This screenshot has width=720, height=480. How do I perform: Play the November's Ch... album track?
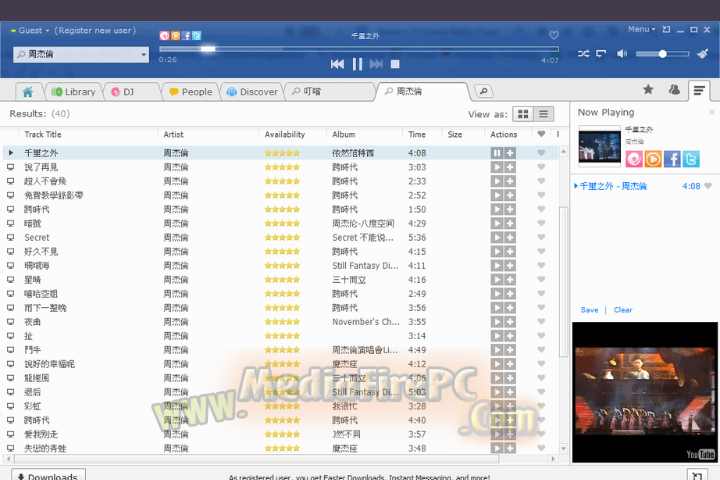496,322
